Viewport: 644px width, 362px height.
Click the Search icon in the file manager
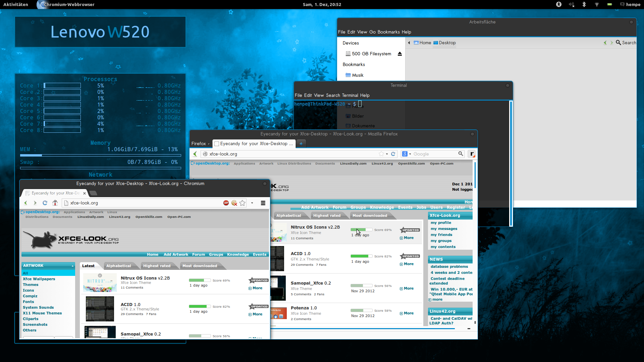click(618, 43)
